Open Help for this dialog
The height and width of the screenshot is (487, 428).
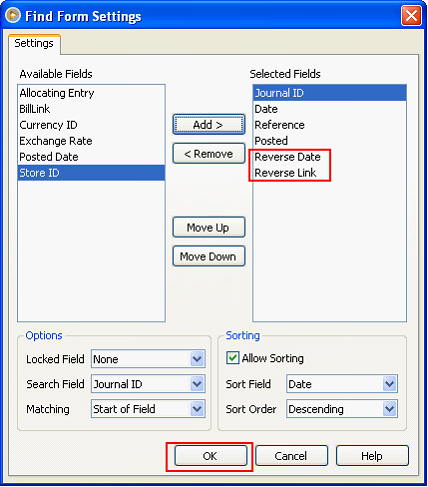(372, 456)
